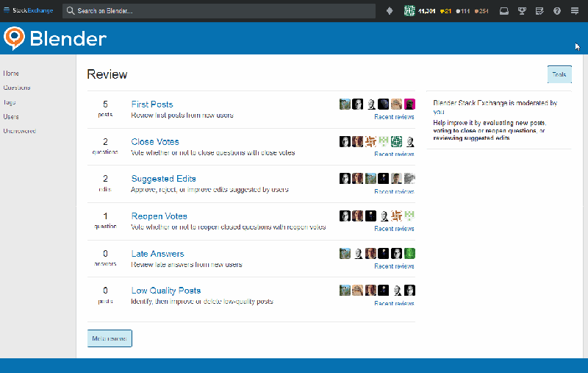Open the Close Votes review queue
This screenshot has width=588, height=373.
[x=155, y=142]
